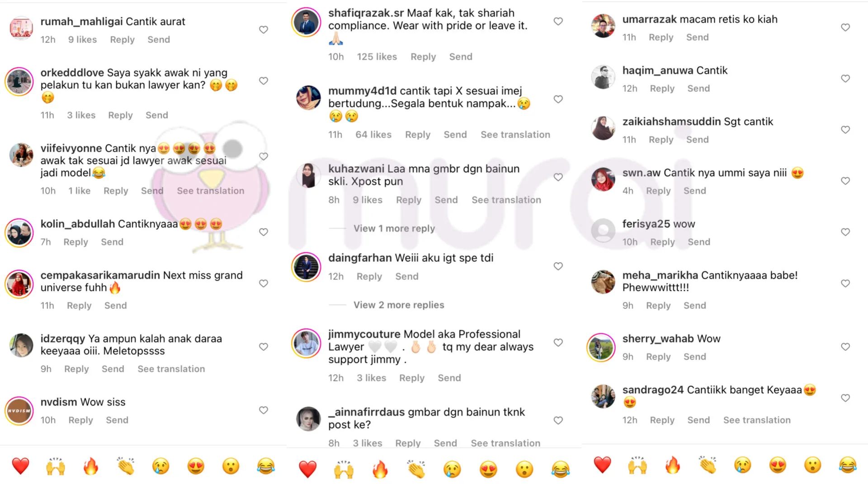Pick the crying face emoji in the left panel
Image resolution: width=868 pixels, height=484 pixels.
tap(161, 466)
